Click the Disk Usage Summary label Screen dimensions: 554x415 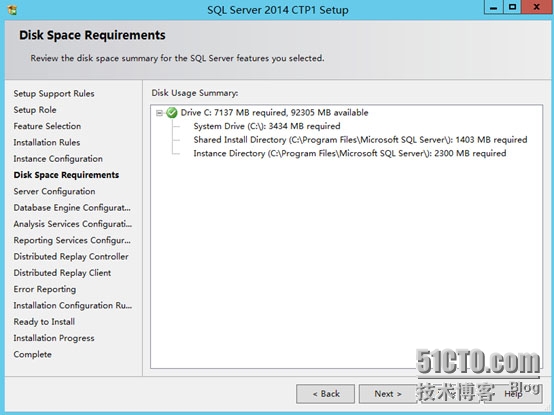195,93
